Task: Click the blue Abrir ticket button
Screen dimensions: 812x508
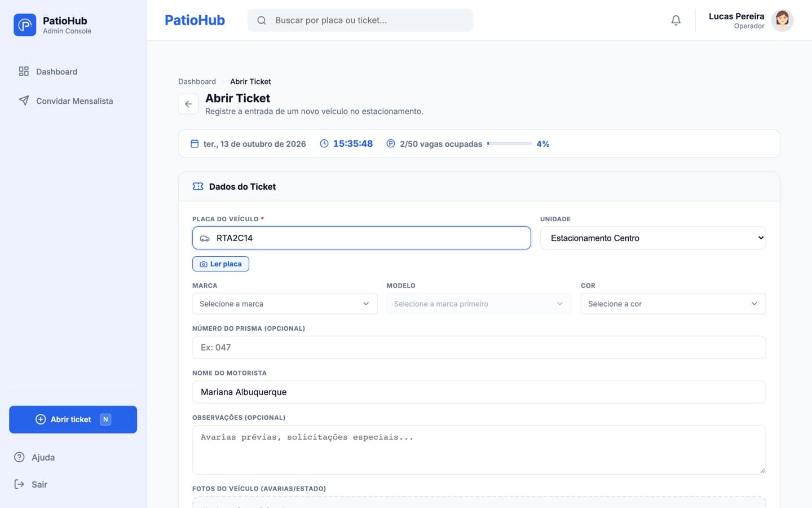Action: click(73, 419)
